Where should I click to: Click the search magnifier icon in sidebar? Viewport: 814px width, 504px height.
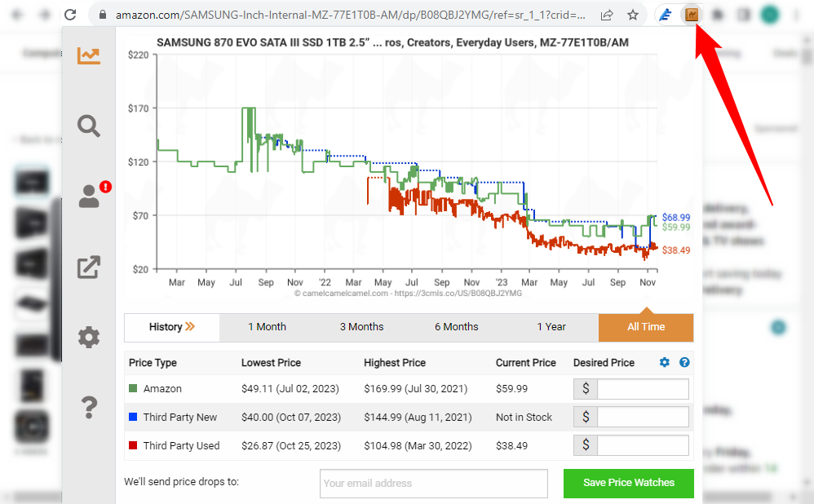point(89,126)
